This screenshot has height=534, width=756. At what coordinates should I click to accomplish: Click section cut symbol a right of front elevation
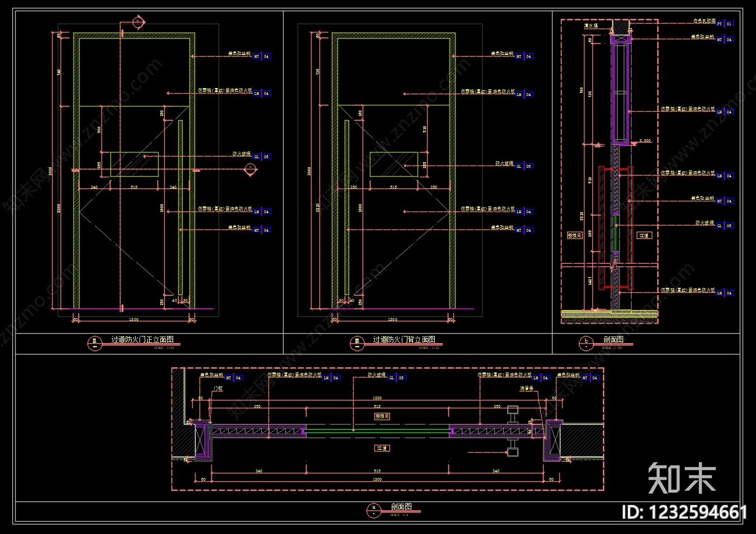pyautogui.click(x=251, y=171)
